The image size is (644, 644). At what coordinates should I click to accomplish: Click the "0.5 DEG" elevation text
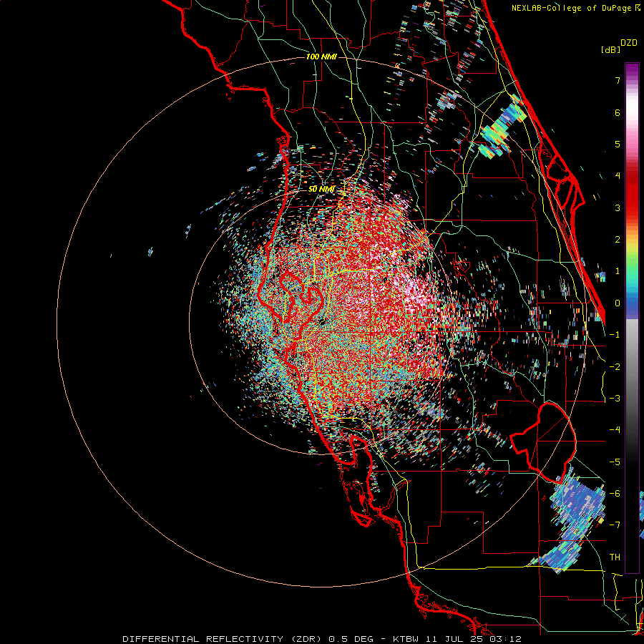tap(351, 639)
